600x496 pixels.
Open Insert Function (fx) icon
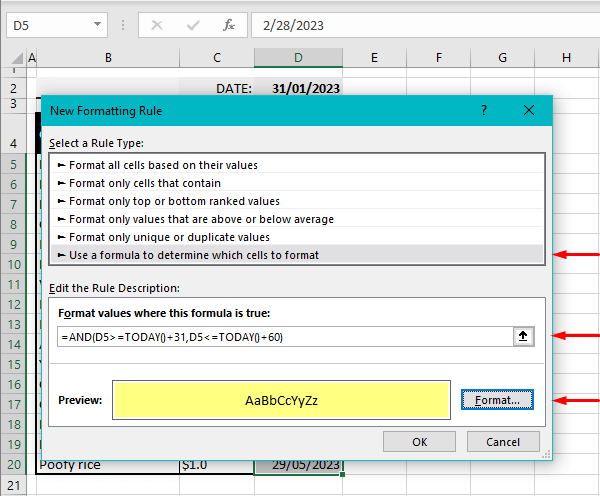pos(228,25)
